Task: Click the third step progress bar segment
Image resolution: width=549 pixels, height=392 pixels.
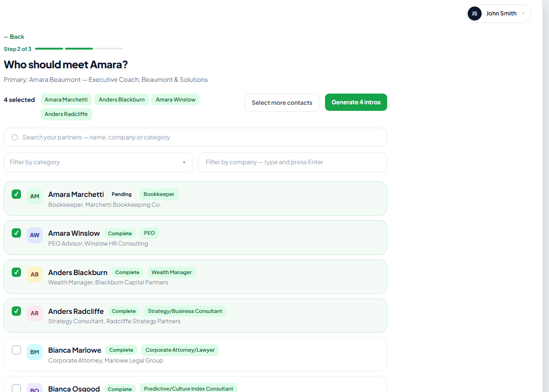Action: pyautogui.click(x=109, y=49)
